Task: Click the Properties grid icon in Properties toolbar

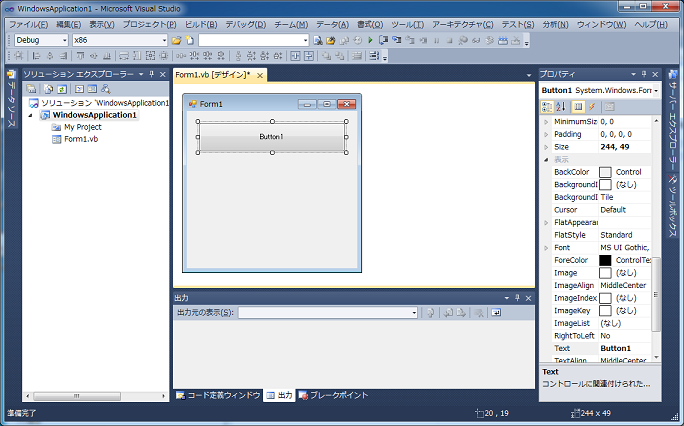Action: (x=578, y=106)
